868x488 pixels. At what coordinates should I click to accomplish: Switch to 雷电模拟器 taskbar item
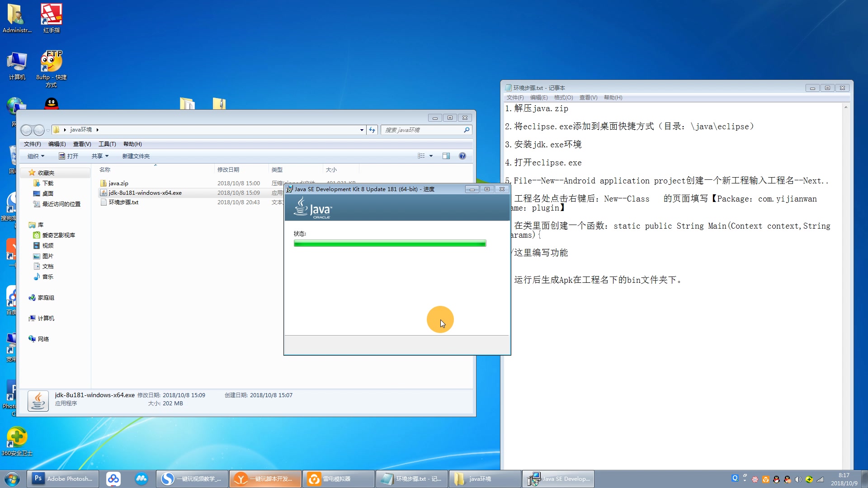coord(337,479)
